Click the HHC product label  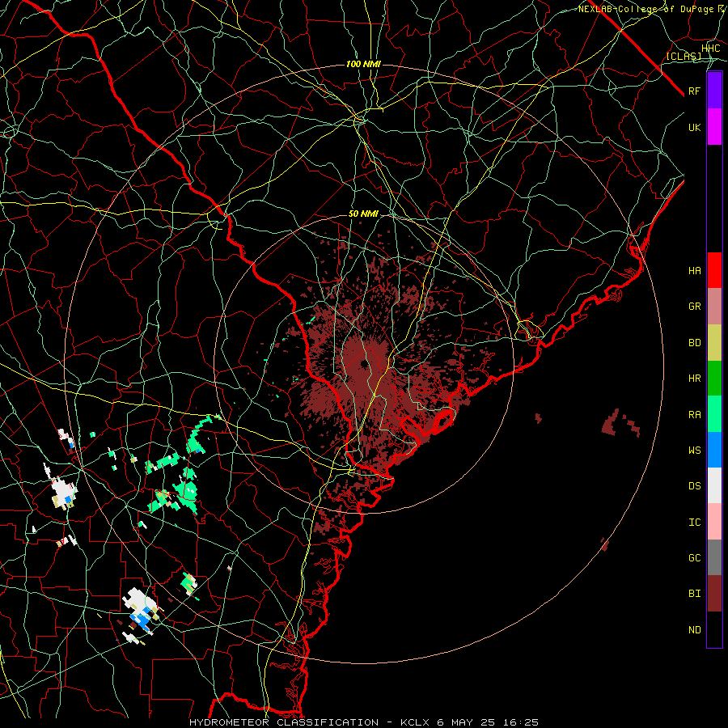(710, 49)
